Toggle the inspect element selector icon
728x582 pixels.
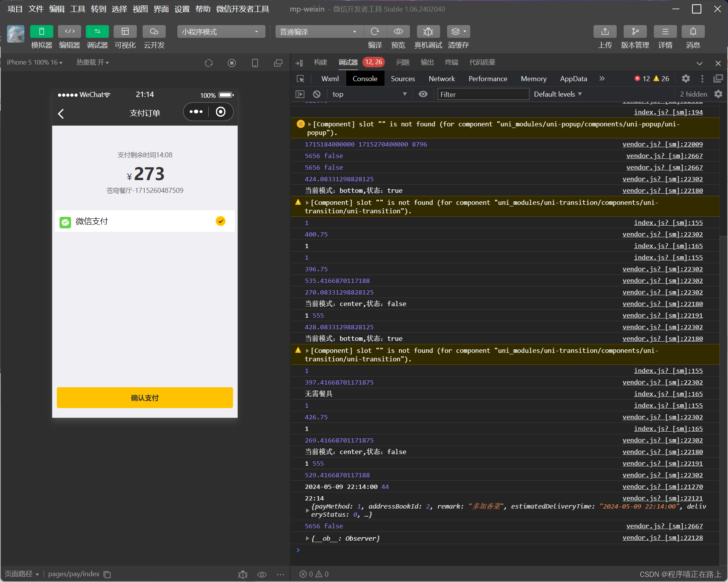301,79
